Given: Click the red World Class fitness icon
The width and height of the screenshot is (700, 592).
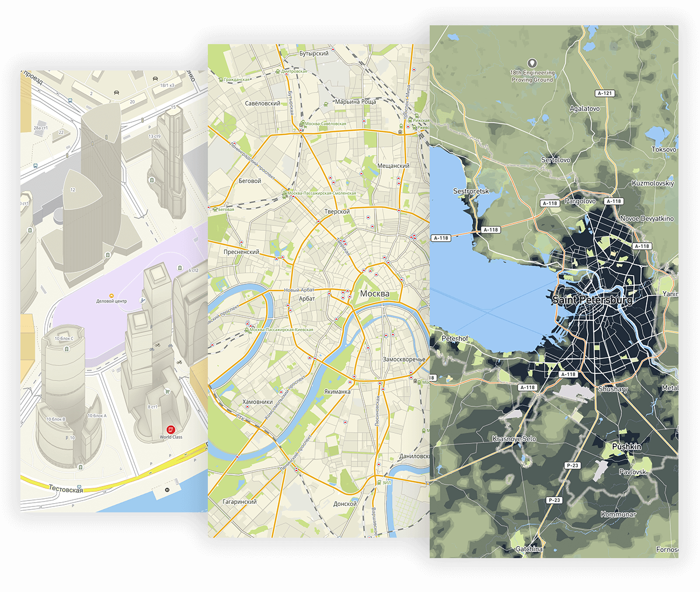Looking at the screenshot, I should pos(171,429).
